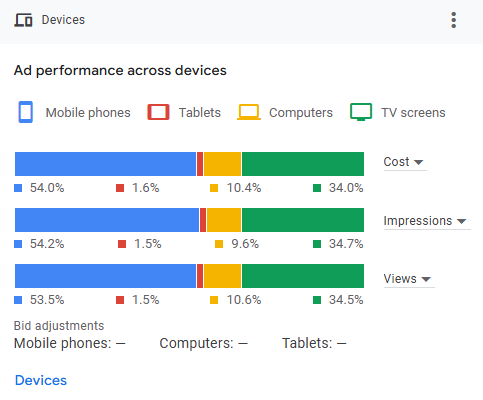Select the Tablets legend icon
Image resolution: width=483 pixels, height=400 pixels.
click(158, 112)
